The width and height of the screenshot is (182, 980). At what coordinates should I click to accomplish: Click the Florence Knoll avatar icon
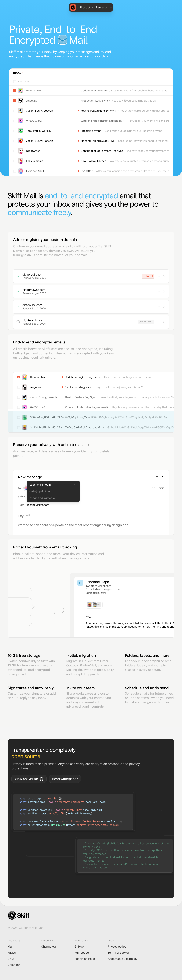point(20,171)
